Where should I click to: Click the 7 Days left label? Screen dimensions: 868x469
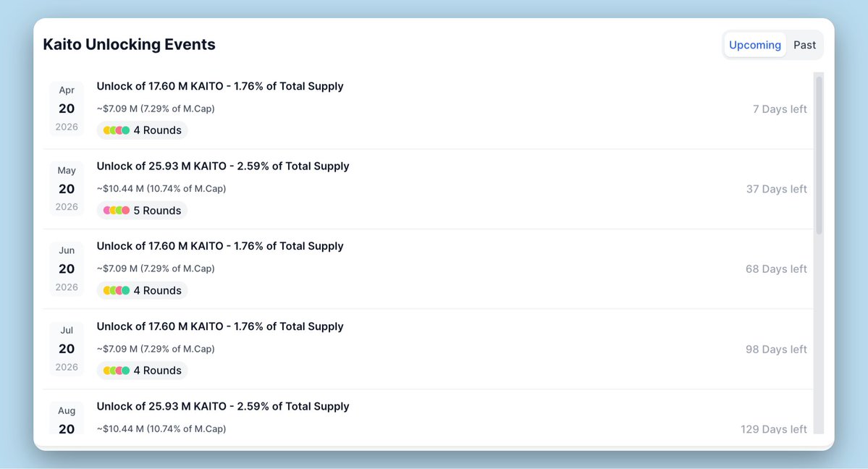pyautogui.click(x=780, y=109)
